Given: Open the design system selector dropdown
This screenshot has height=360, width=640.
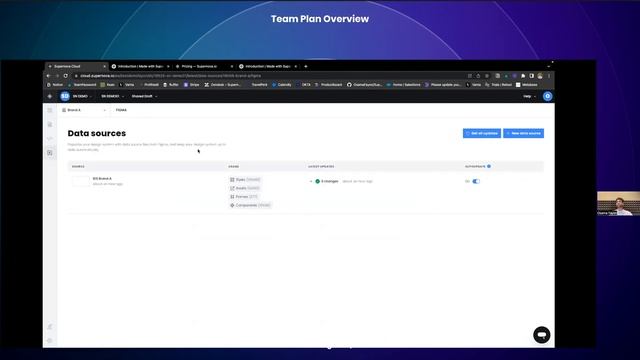Looking at the screenshot, I should point(113,96).
